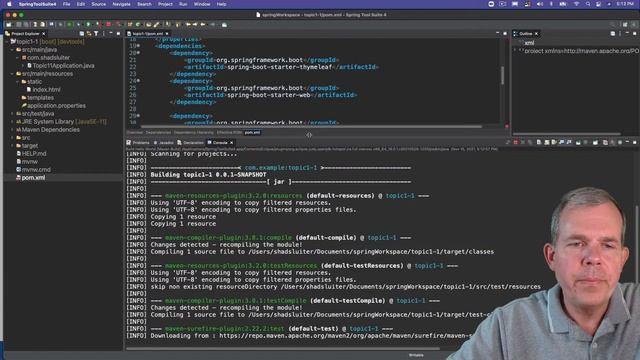This screenshot has height=360, width=640.
Task: Click the Outline horizontal scrollbar
Action: coord(567,133)
